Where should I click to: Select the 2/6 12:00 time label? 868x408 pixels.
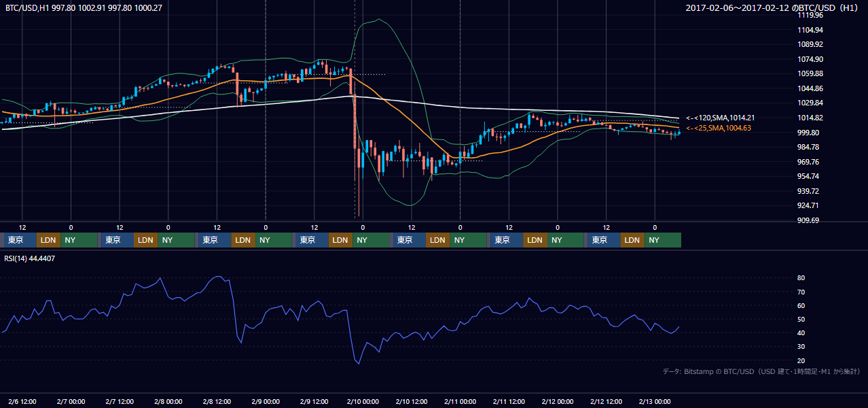(22, 401)
